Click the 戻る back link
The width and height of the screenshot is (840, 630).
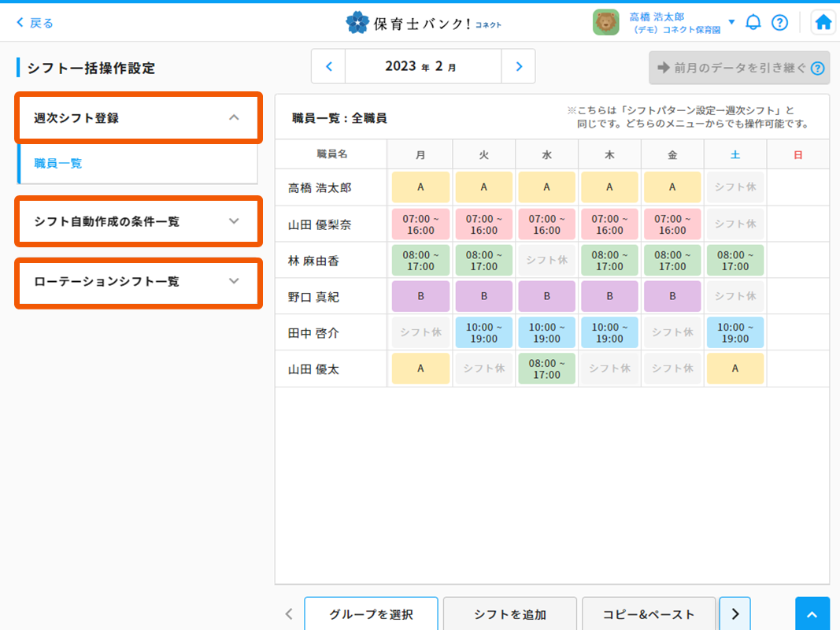tap(35, 23)
